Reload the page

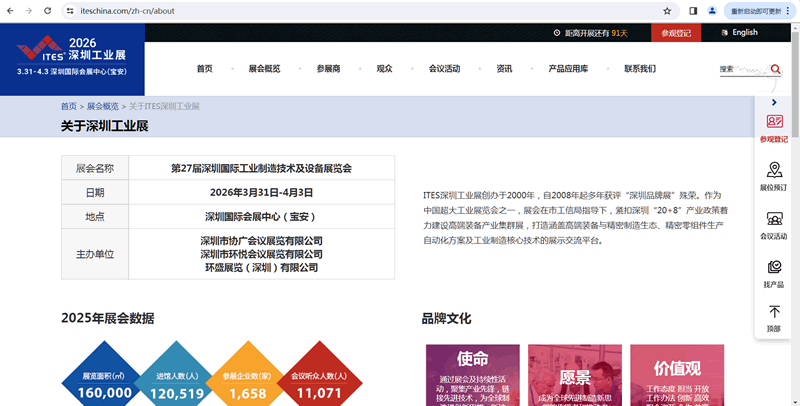click(x=48, y=11)
